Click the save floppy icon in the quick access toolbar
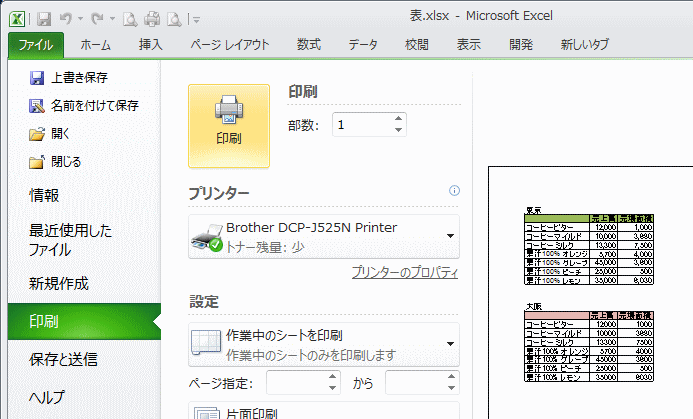 44,19
